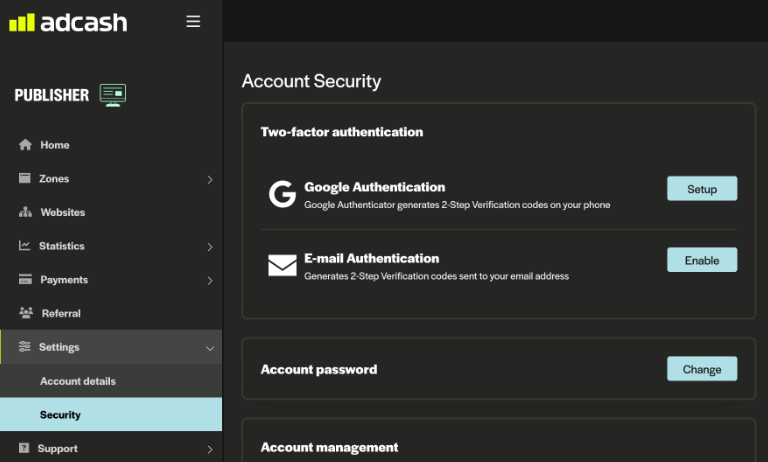Expand the Statistics submenu arrow
The height and width of the screenshot is (462, 768).
(x=210, y=246)
